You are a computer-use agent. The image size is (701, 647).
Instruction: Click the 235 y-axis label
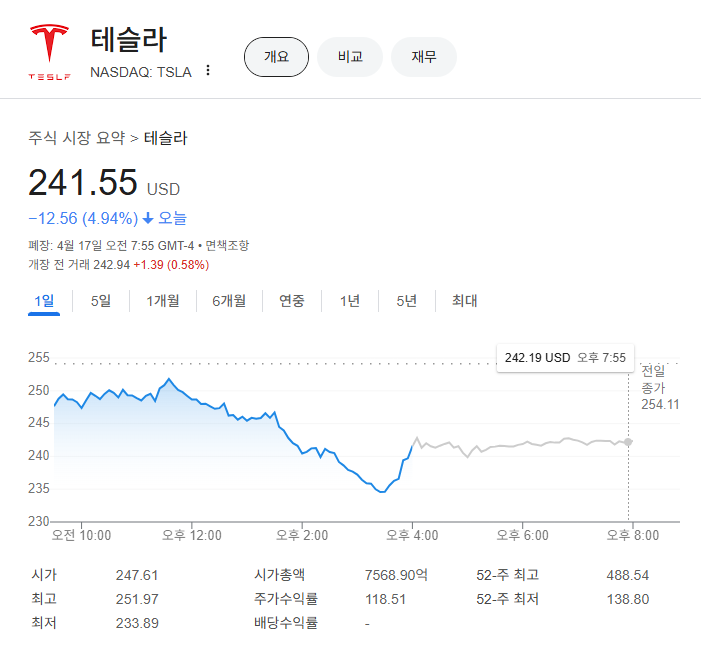tap(39, 488)
